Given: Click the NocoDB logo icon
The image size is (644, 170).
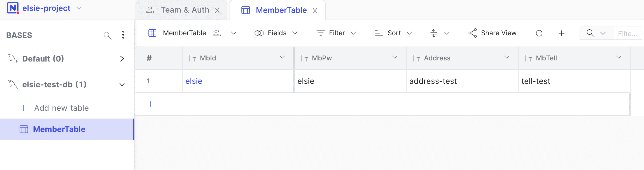Looking at the screenshot, I should pyautogui.click(x=13, y=8).
